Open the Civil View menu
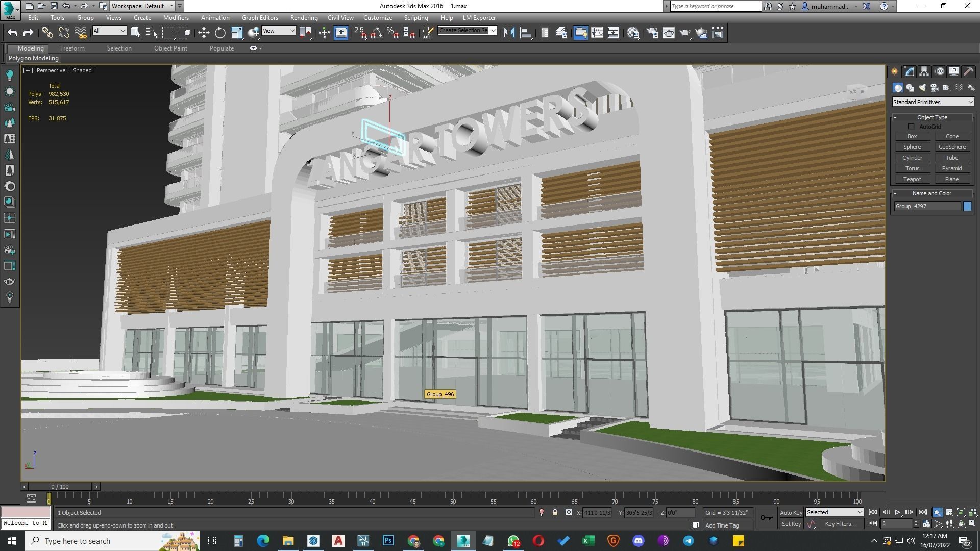The height and width of the screenshot is (551, 980). [x=340, y=18]
